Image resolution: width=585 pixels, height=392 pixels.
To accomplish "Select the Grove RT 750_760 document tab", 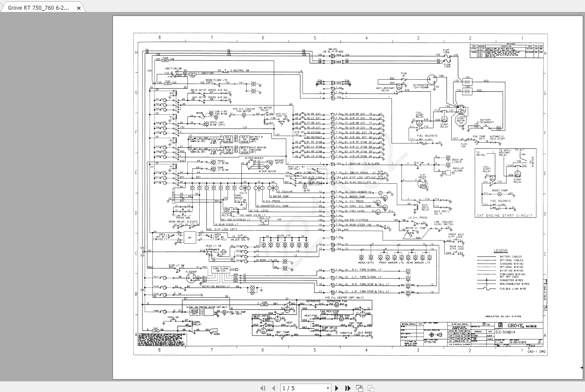I will pyautogui.click(x=38, y=8).
